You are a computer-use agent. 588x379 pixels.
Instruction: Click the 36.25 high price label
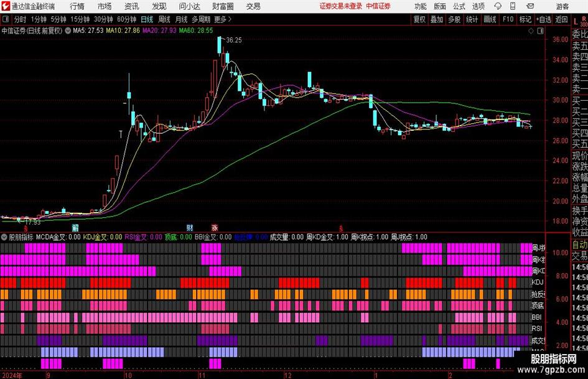[x=234, y=40]
